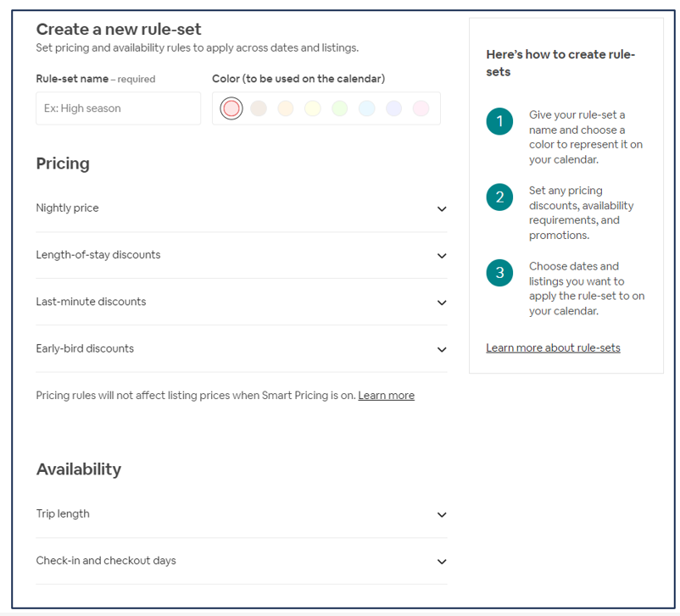Click the step 2 circle icon
Viewport: 680px width, 616px height.
[x=499, y=197]
